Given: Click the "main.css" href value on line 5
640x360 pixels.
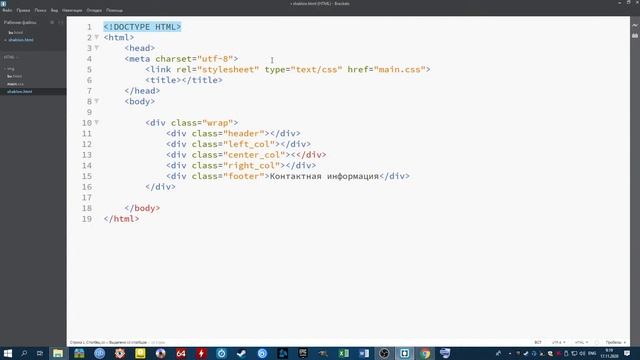Looking at the screenshot, I should click(x=400, y=69).
